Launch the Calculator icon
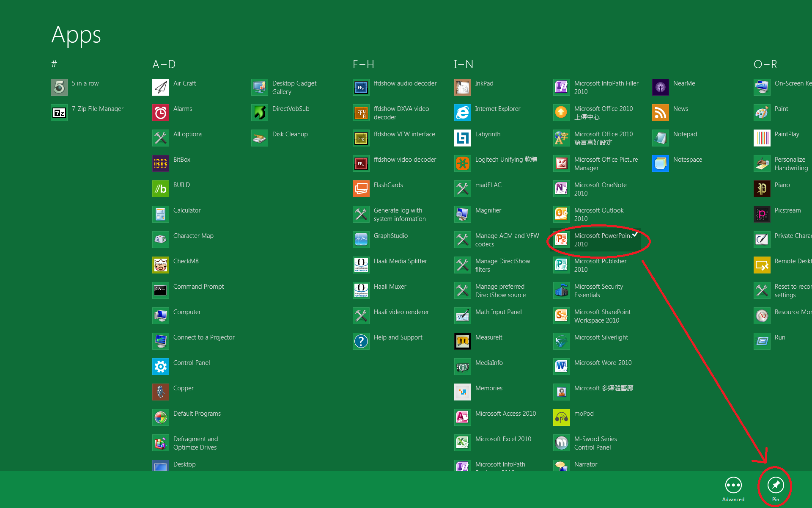Screen dimensions: 812x508 pos(161,214)
